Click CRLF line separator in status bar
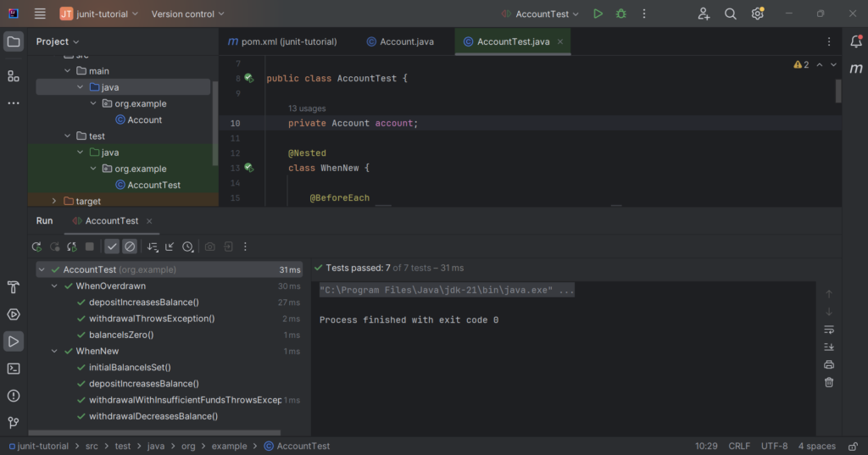This screenshot has width=868, height=455. point(739,447)
